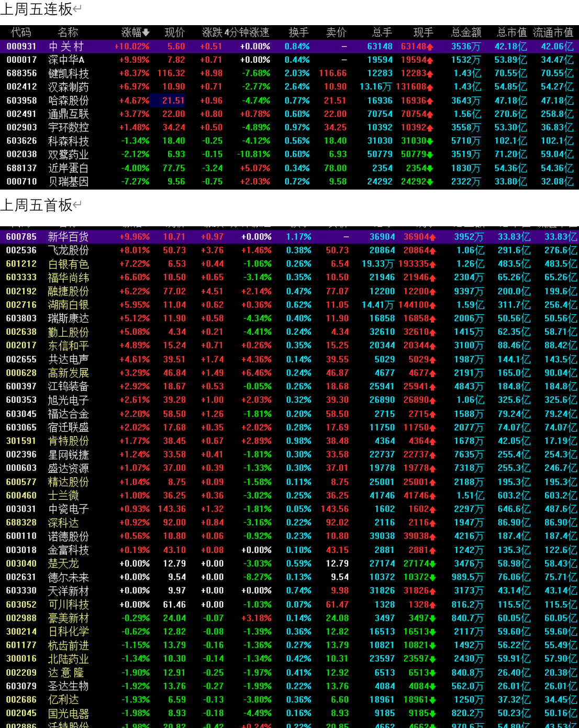The width and height of the screenshot is (579, 728).
Task: Select the 杭齿前进 stock name
Action: (69, 645)
